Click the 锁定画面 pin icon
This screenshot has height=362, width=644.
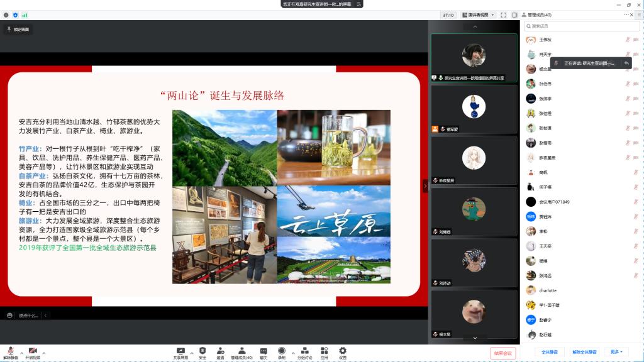[9, 29]
